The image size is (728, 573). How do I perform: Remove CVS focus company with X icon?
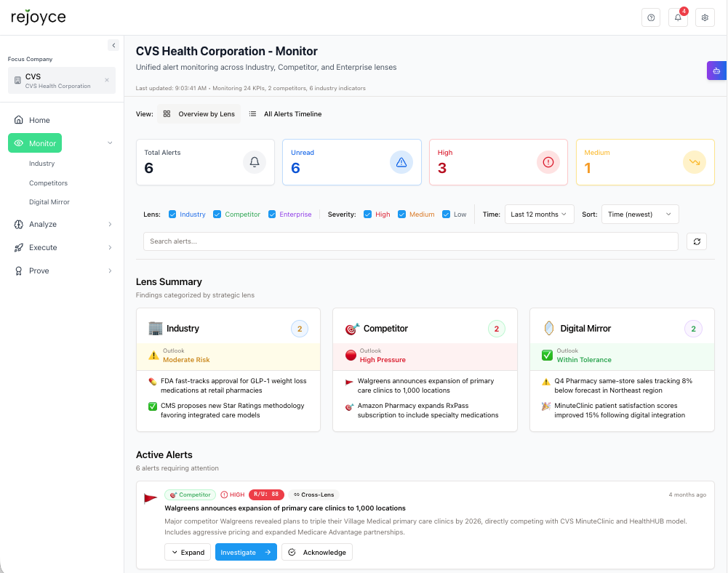107,80
